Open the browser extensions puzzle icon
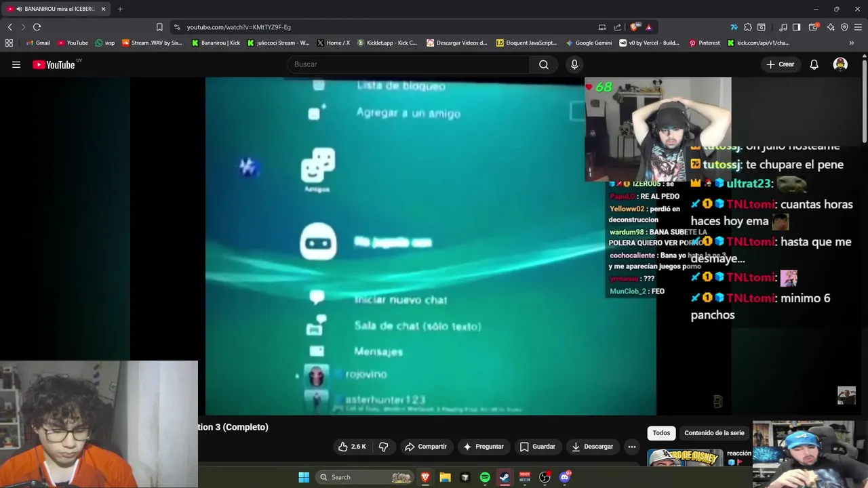 coord(747,27)
